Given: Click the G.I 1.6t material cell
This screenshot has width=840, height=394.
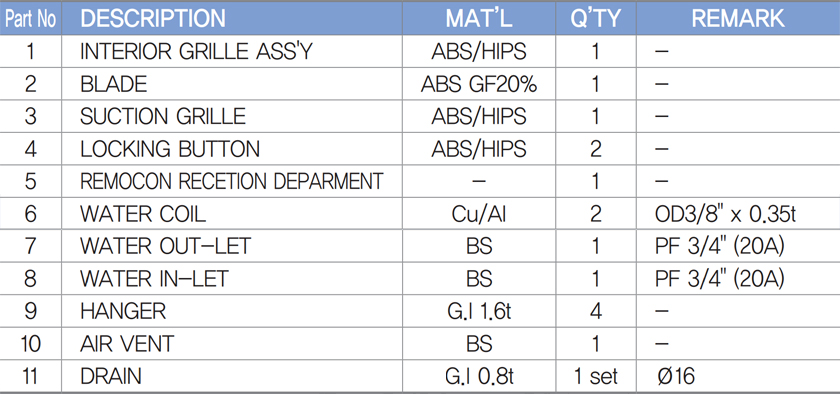Looking at the screenshot, I should coord(479,311).
